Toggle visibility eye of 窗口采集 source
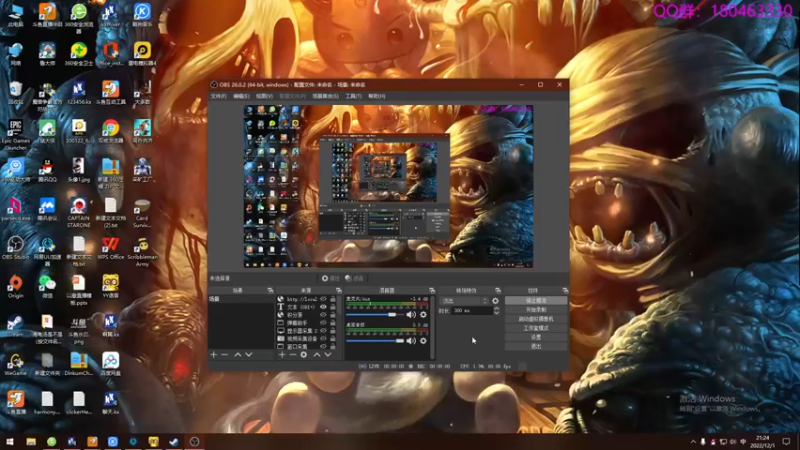 [323, 346]
